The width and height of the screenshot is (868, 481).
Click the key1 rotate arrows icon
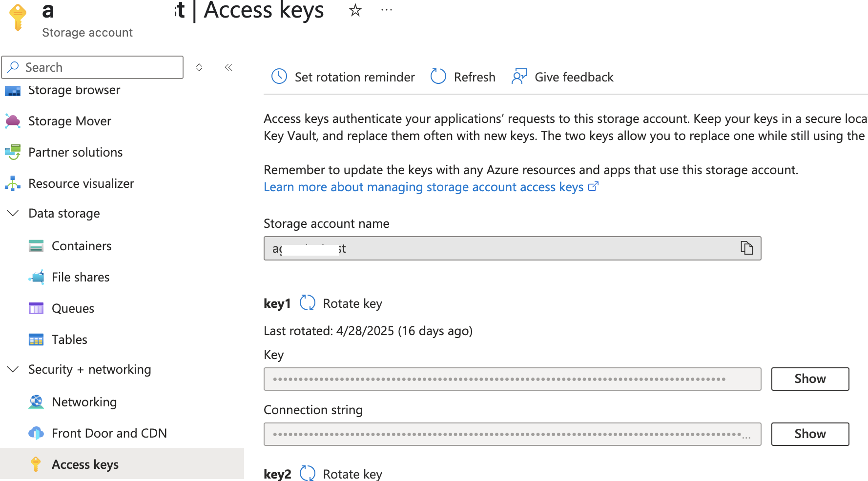[x=308, y=303]
